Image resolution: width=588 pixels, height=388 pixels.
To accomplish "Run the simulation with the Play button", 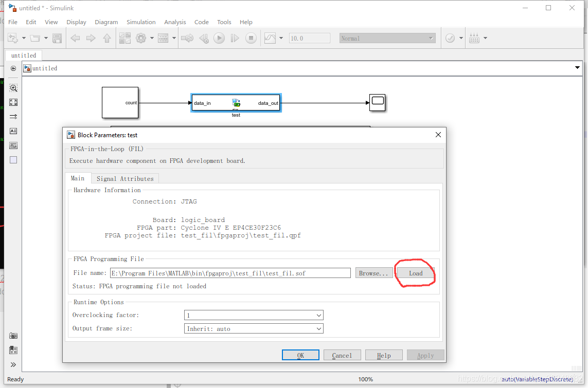I will pyautogui.click(x=219, y=38).
